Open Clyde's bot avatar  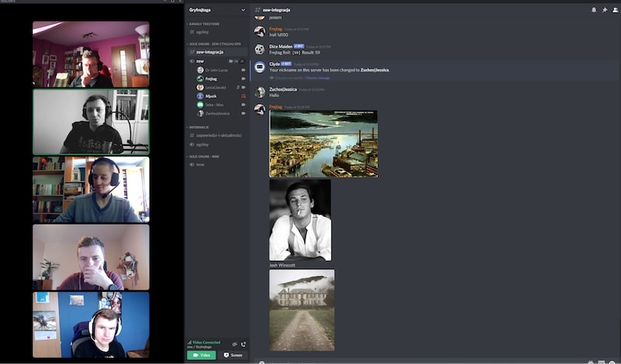(259, 67)
